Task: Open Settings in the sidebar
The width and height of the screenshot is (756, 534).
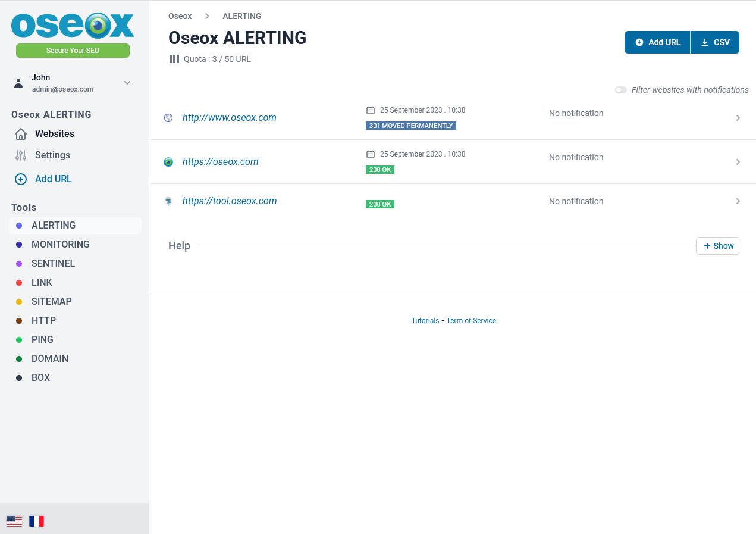Action: 52,155
